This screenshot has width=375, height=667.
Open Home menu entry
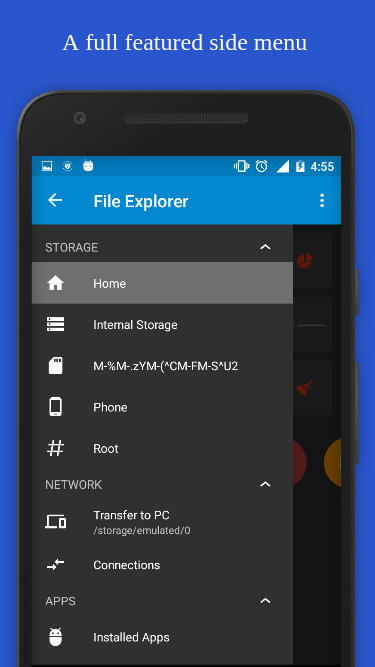click(162, 283)
